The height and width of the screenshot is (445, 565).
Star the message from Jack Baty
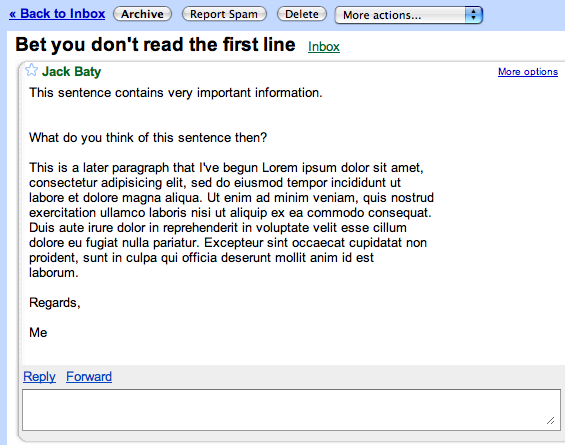tap(31, 70)
